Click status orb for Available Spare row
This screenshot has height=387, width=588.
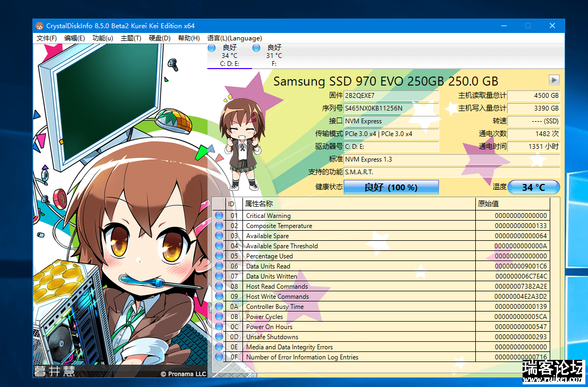pos(219,236)
